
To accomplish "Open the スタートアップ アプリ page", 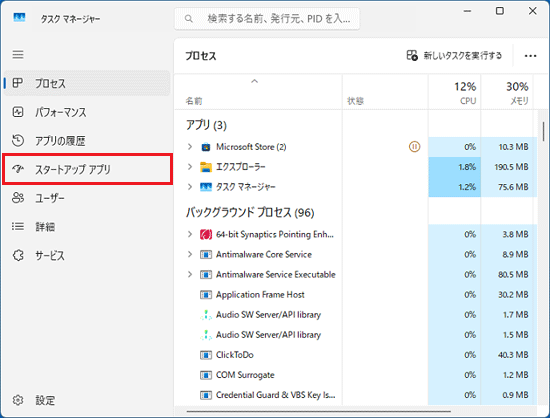I will 87,169.
